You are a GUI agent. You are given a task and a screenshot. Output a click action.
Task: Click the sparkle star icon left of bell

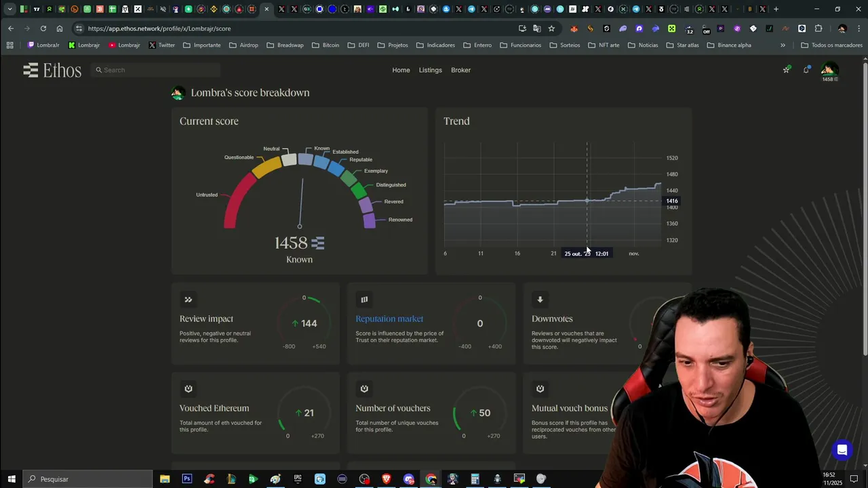click(x=787, y=69)
